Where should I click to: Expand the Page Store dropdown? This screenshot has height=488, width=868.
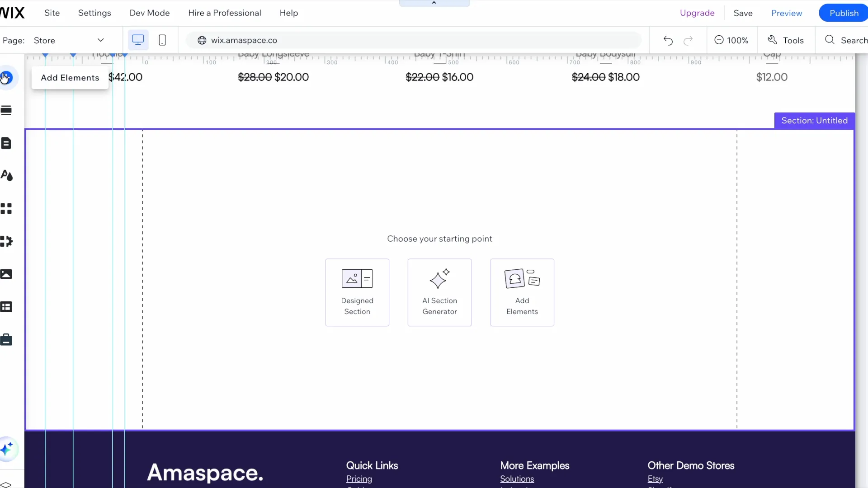69,40
